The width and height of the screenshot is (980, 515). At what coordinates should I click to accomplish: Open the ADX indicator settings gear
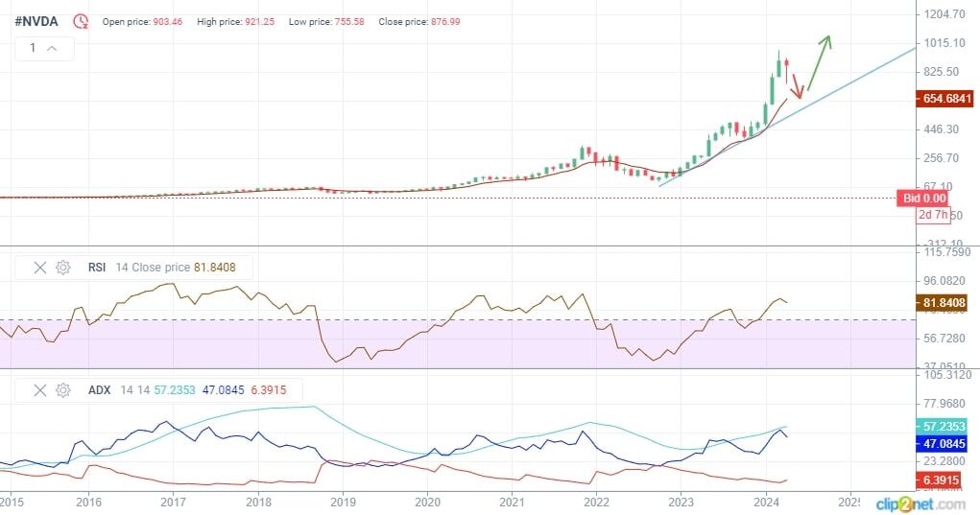[63, 390]
